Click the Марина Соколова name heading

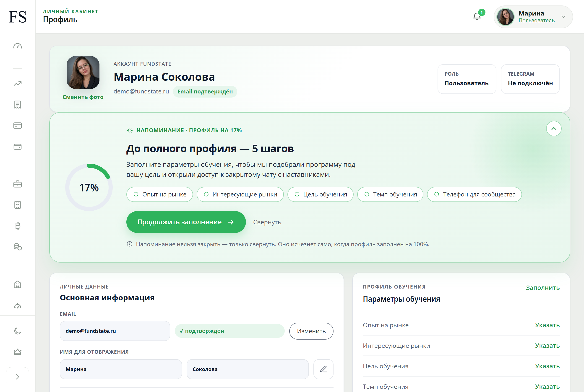164,77
